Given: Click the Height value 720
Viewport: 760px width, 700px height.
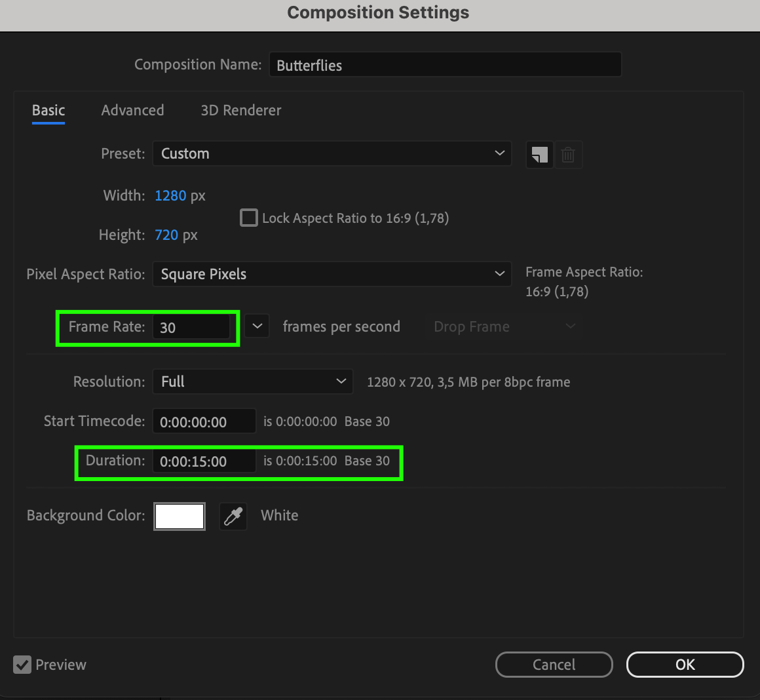Looking at the screenshot, I should click(166, 235).
